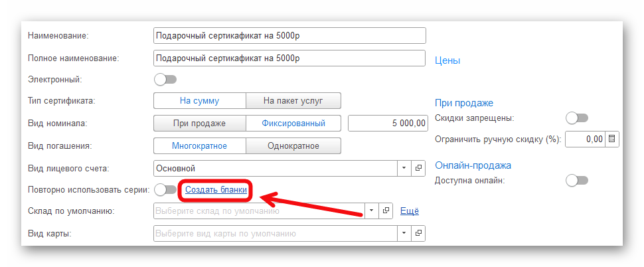Click the Создать бланки link
This screenshot has width=644, height=267.
(216, 190)
